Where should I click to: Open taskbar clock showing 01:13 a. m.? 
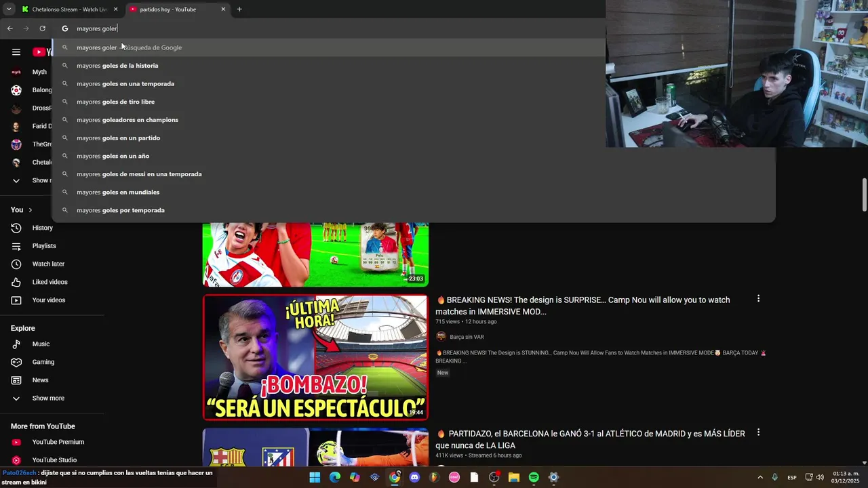click(x=845, y=477)
